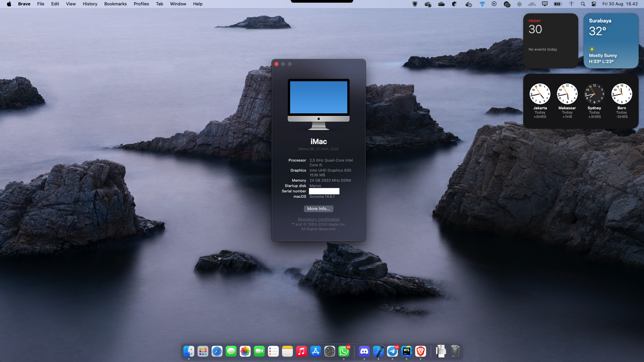Screen dimensions: 644x362
Task: Launch Safari from the Dock
Action: click(x=217, y=351)
